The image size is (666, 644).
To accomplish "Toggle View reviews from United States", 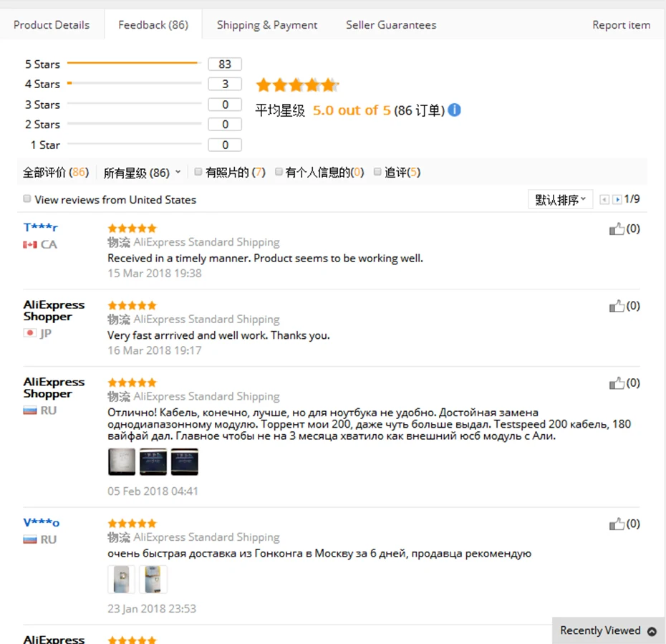I will click(27, 199).
